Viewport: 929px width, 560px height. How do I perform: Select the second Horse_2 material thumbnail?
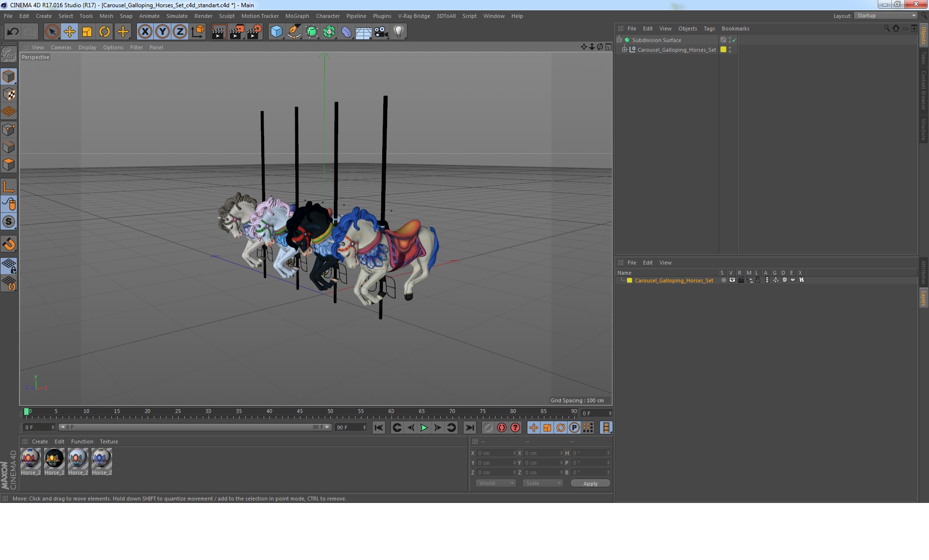tap(54, 461)
